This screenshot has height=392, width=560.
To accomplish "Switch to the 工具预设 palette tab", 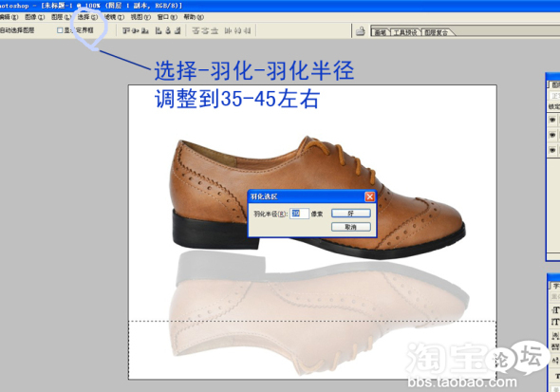I will (x=405, y=32).
